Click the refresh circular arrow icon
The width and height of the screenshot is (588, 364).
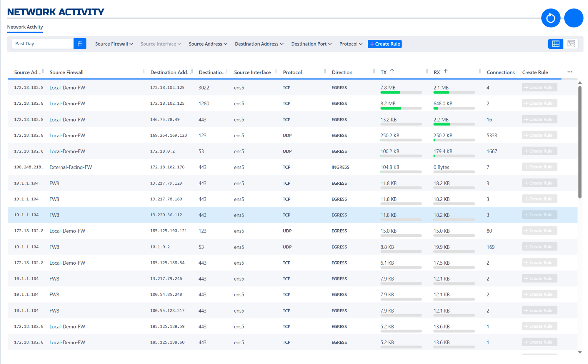pyautogui.click(x=551, y=18)
